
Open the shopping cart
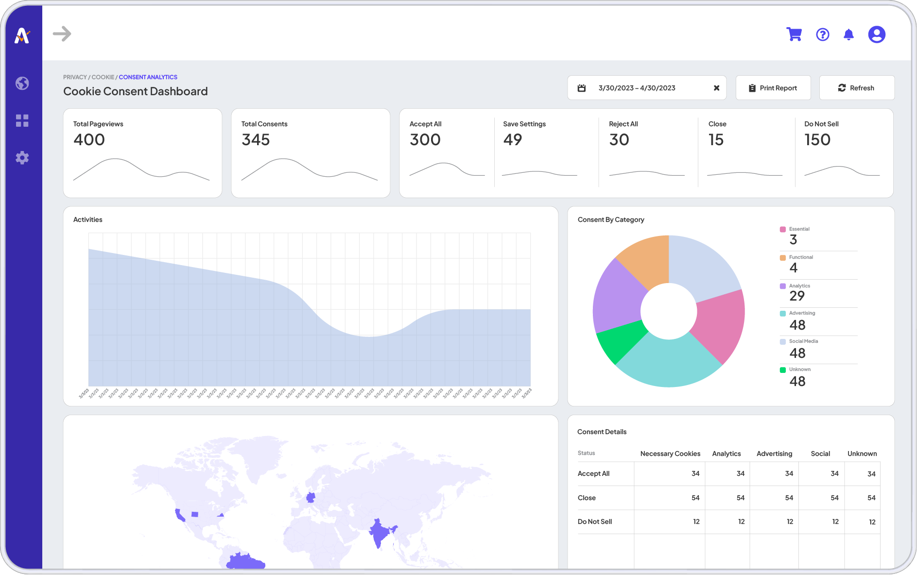tap(794, 34)
